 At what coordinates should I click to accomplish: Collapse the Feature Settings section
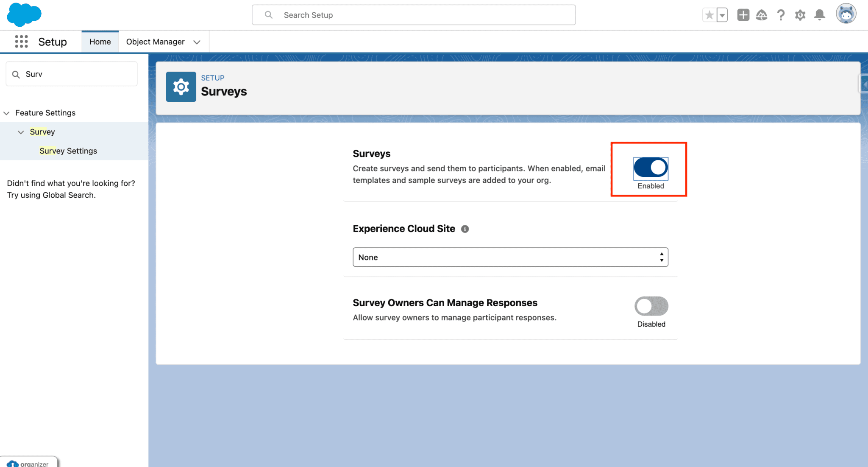click(x=6, y=113)
